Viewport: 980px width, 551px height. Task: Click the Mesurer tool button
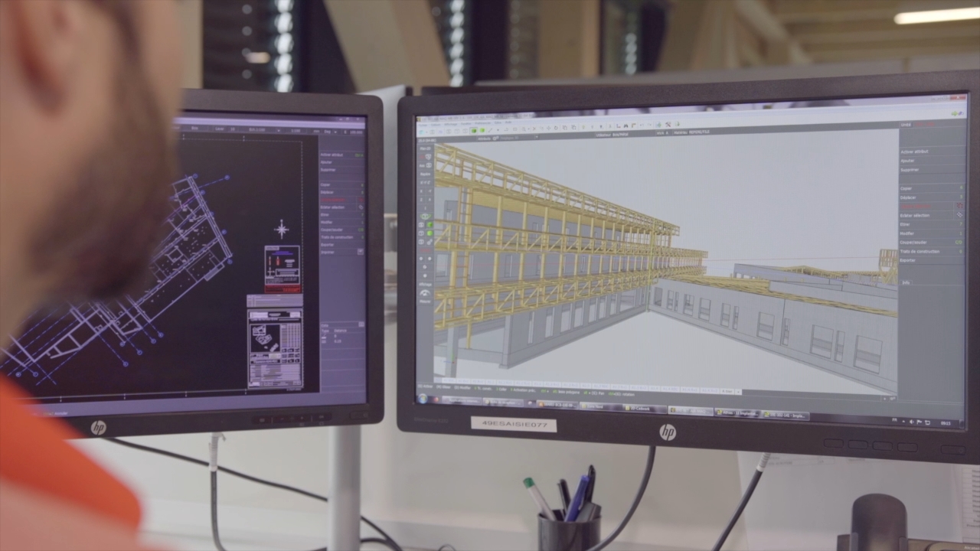coord(426,302)
